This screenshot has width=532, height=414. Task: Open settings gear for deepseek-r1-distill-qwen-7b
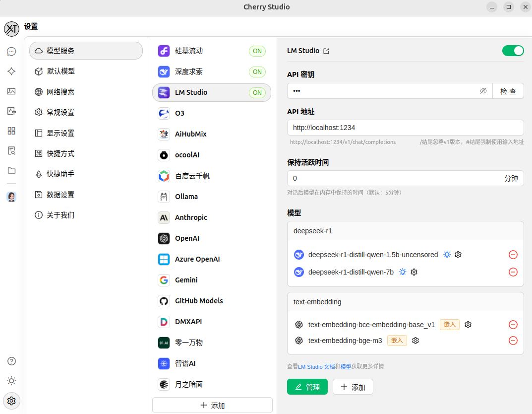pyautogui.click(x=414, y=272)
